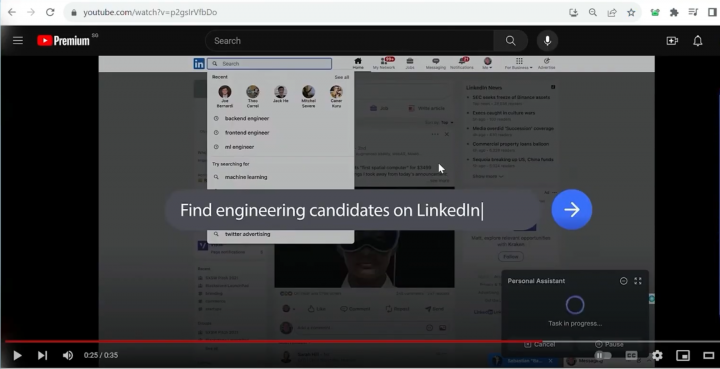The width and height of the screenshot is (720, 369).
Task: Click the blue arrow submit button
Action: pyautogui.click(x=572, y=210)
